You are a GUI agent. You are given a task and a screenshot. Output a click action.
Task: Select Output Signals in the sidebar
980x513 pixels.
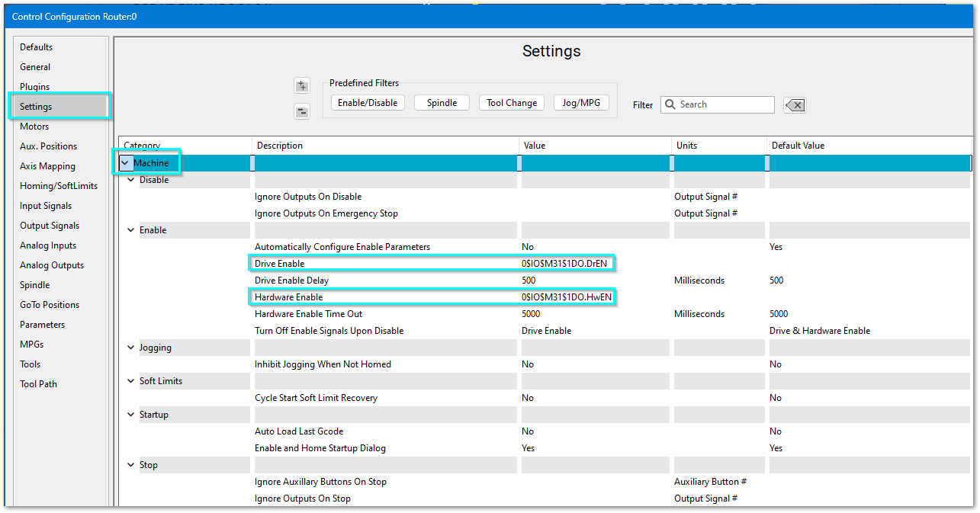(50, 226)
